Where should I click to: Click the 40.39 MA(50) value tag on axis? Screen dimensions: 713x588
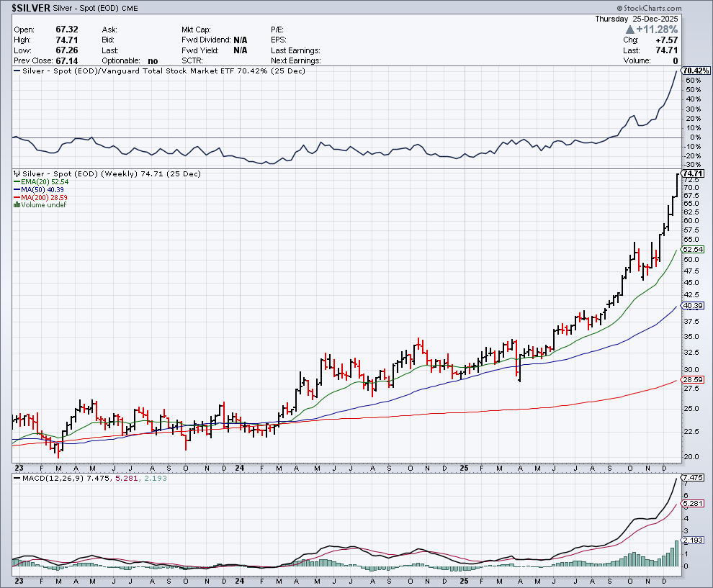[x=693, y=306]
